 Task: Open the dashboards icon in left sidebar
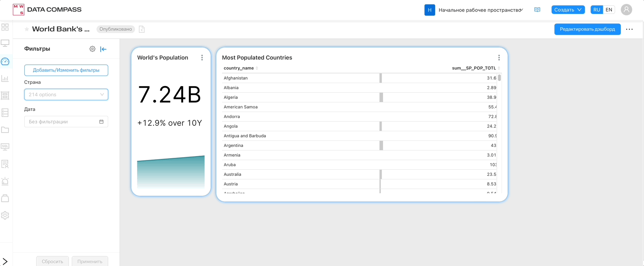point(5,61)
